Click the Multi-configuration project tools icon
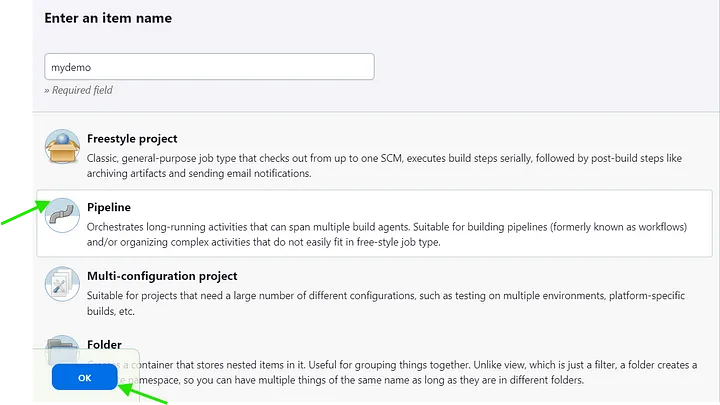The image size is (720, 405). 62,284
